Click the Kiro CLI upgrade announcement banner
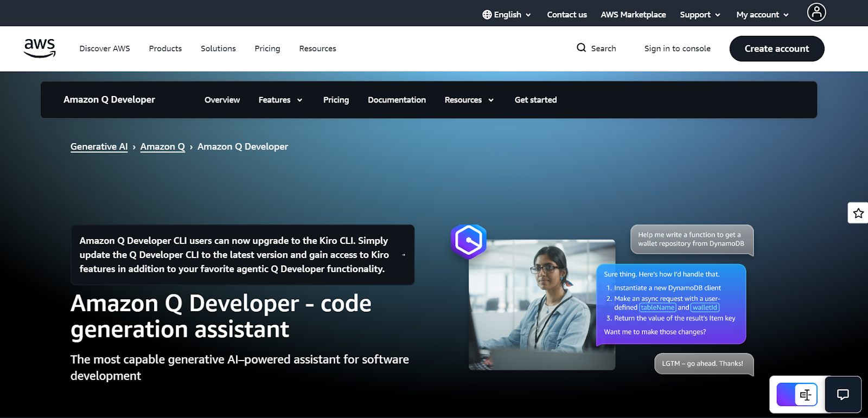This screenshot has height=418, width=868. (x=242, y=255)
